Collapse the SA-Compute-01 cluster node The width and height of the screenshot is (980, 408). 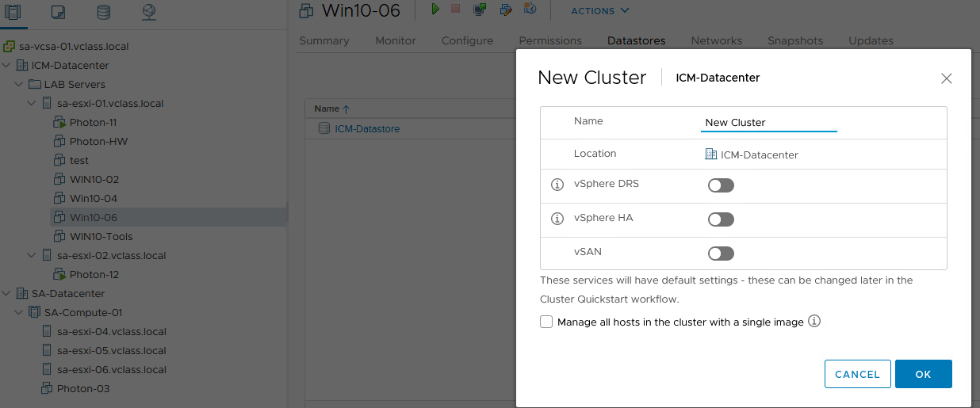[x=19, y=312]
